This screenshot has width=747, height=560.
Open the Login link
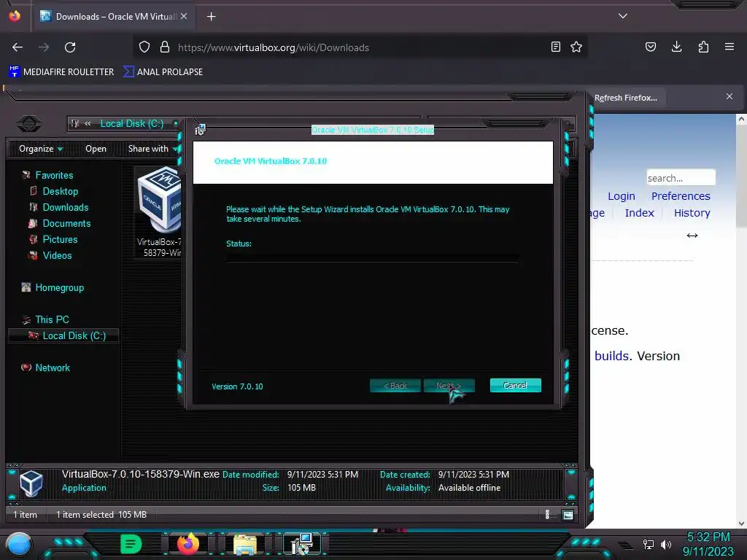click(x=622, y=196)
